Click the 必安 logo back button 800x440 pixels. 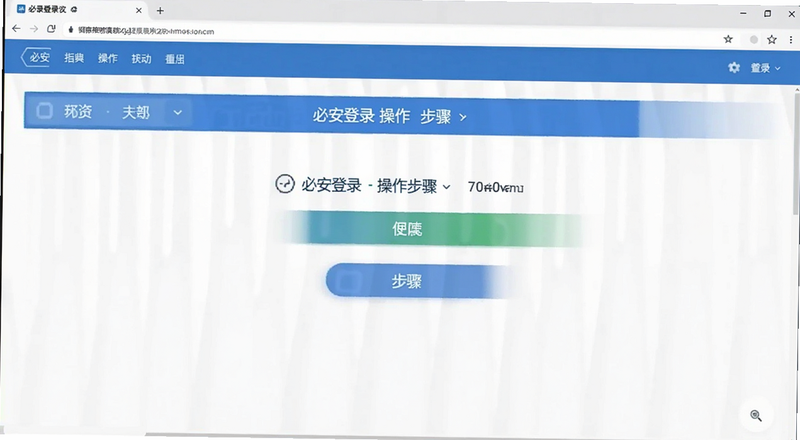tap(35, 57)
